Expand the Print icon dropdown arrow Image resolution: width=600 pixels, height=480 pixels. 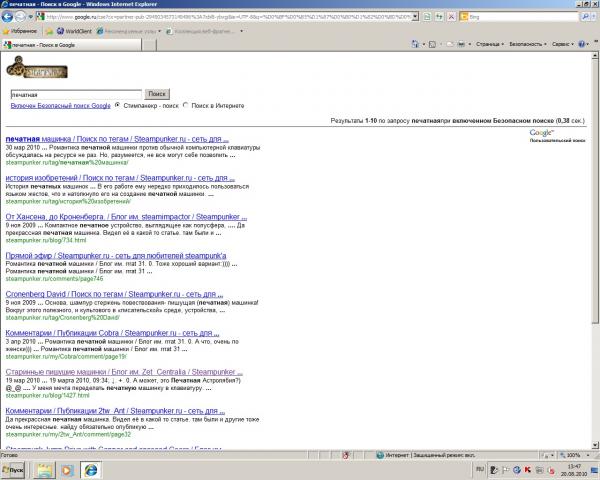click(x=470, y=44)
